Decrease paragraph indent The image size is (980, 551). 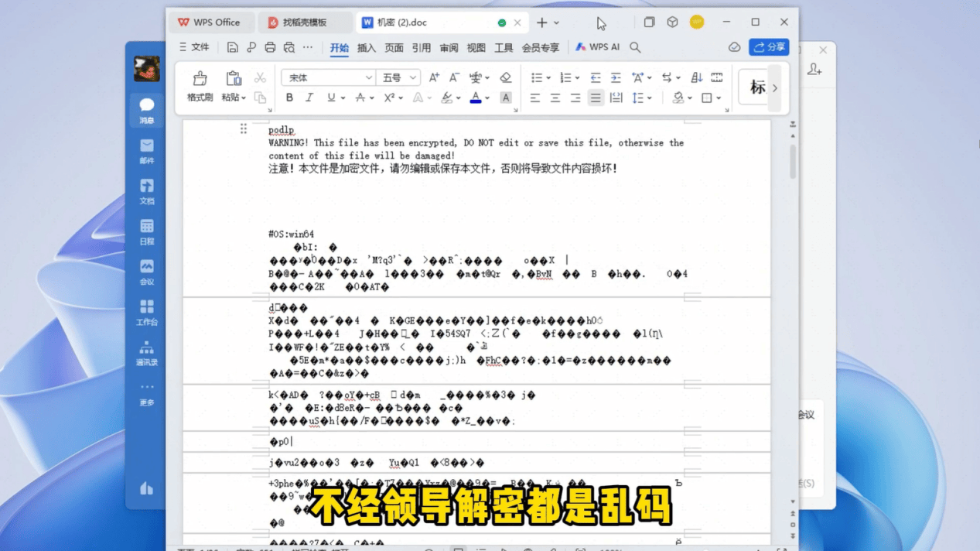click(596, 77)
